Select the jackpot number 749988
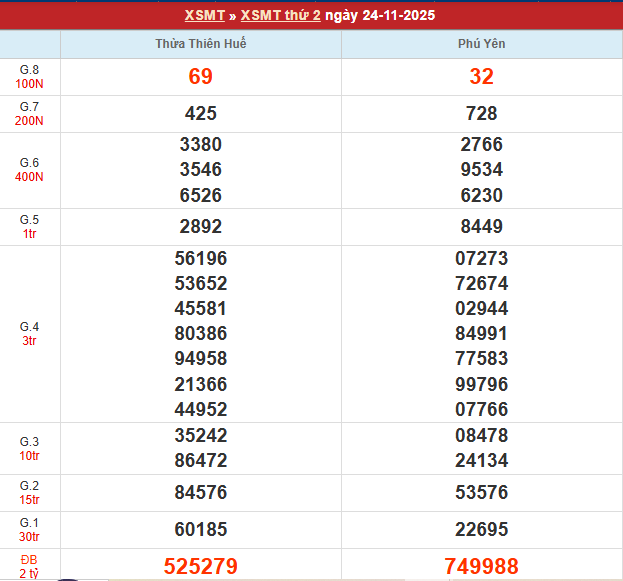 click(x=482, y=566)
